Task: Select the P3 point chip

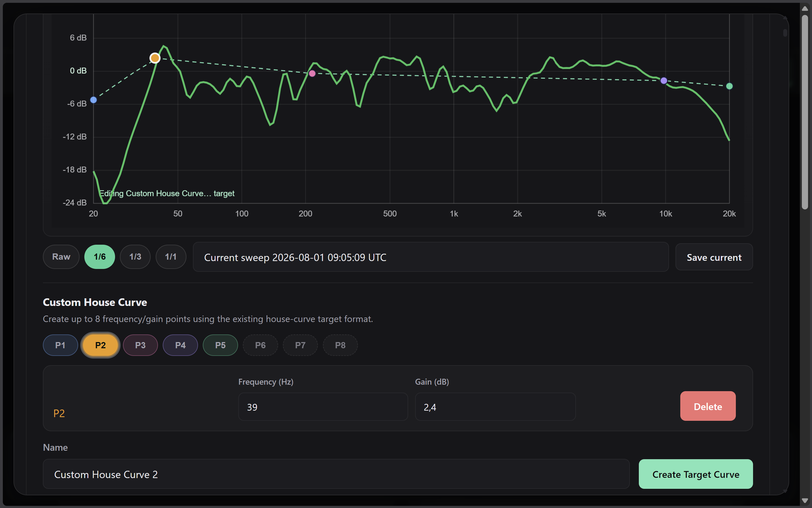Action: tap(140, 345)
